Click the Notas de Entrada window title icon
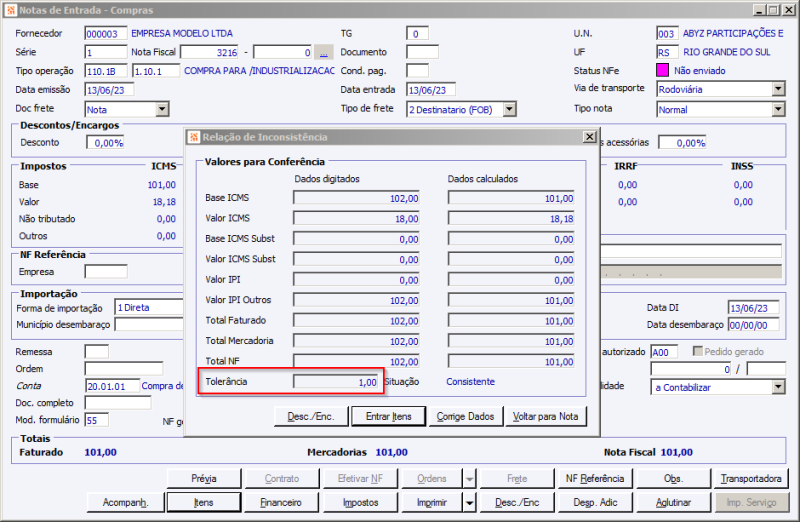The width and height of the screenshot is (800, 522). pos(11,9)
